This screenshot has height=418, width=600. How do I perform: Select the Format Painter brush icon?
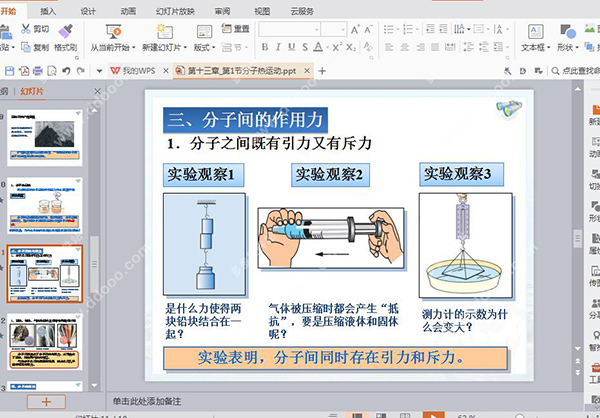tap(65, 32)
